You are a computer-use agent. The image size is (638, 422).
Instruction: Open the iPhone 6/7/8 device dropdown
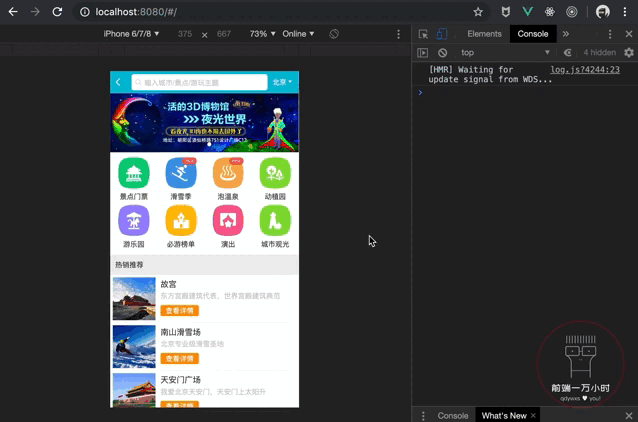tap(131, 34)
